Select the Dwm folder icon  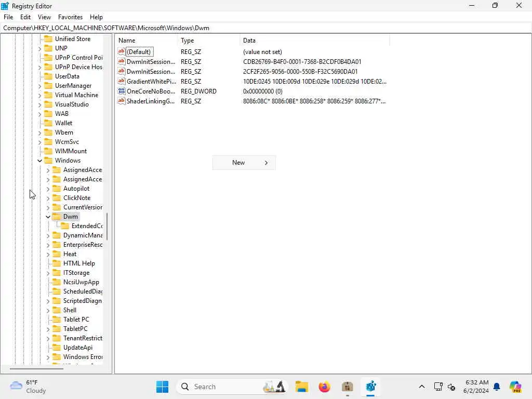pyautogui.click(x=57, y=216)
